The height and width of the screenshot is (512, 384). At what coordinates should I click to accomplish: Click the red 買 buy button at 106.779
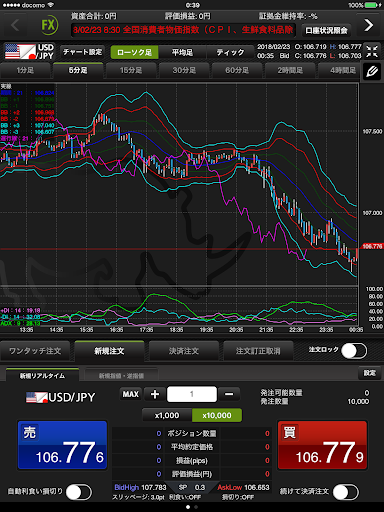point(322,445)
